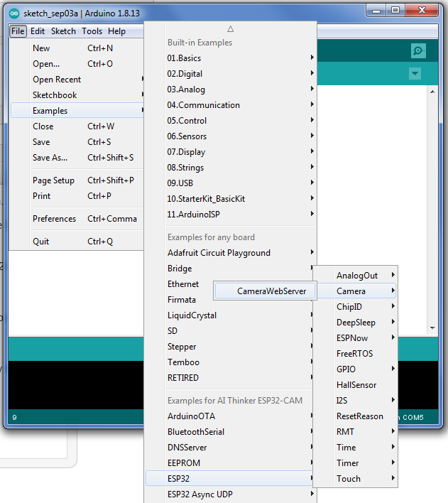Screen dimensions: 448x503
Task: Select ESP32 examples entry
Action: tap(229, 479)
